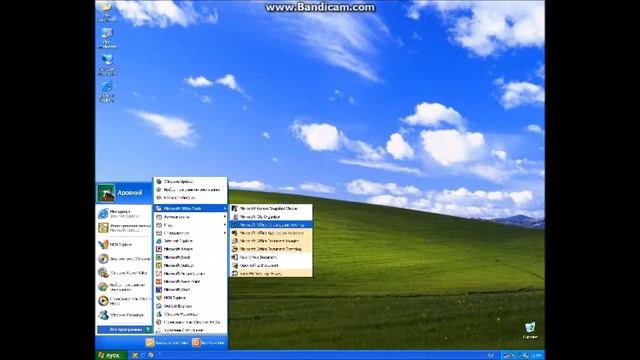
Task: Click the Save My Settings Wizard icon
Action: point(235,273)
